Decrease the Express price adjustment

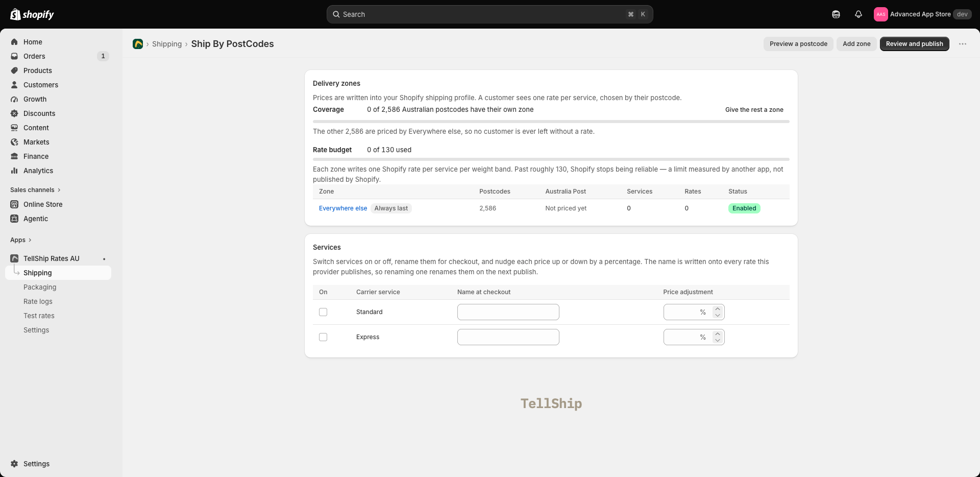point(718,341)
